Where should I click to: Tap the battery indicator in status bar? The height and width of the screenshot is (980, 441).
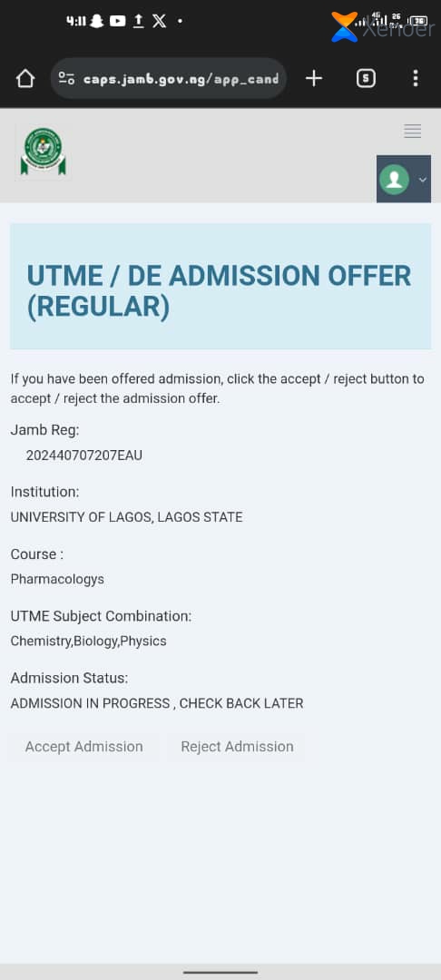[420, 21]
